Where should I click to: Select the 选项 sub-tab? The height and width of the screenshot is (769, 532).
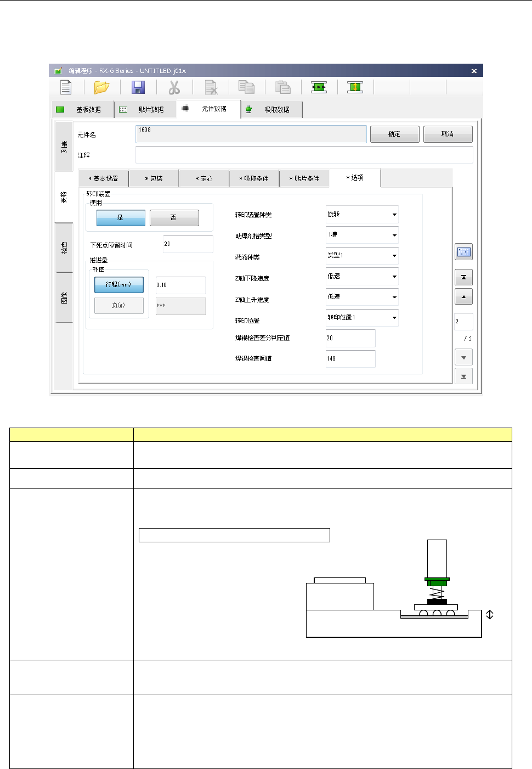(355, 177)
